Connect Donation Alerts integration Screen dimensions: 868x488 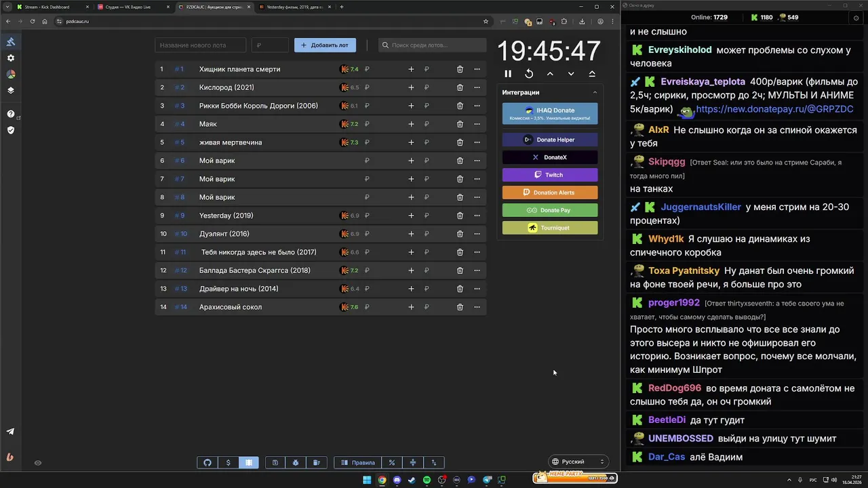[550, 192]
